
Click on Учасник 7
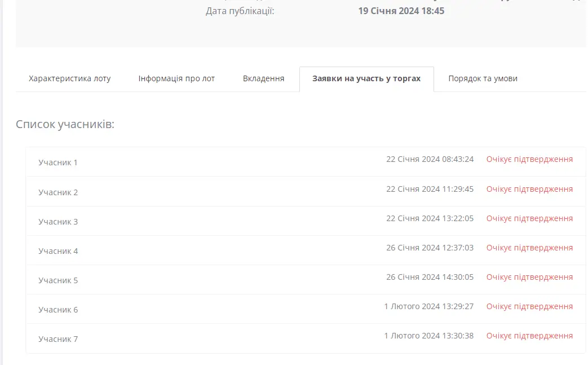click(58, 338)
